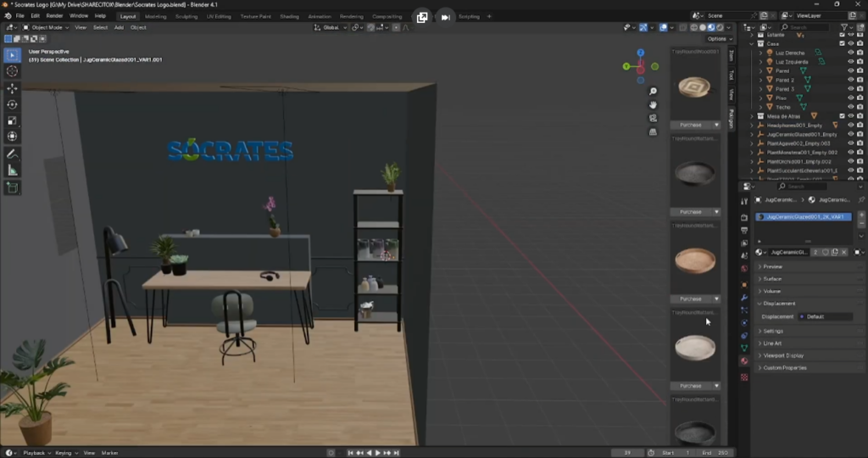
Task: Select the Transform tool
Action: click(12, 137)
